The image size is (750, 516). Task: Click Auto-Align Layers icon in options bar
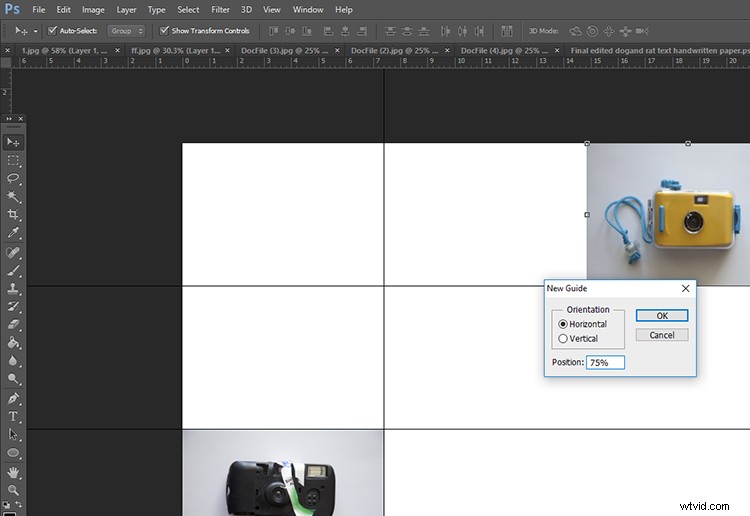pyautogui.click(x=507, y=31)
